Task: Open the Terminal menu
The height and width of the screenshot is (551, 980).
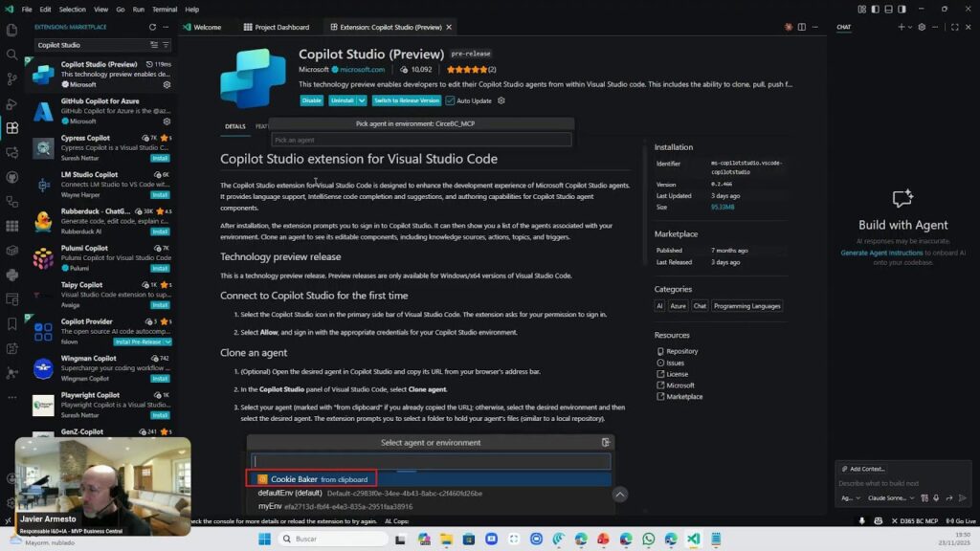Action: (x=164, y=10)
